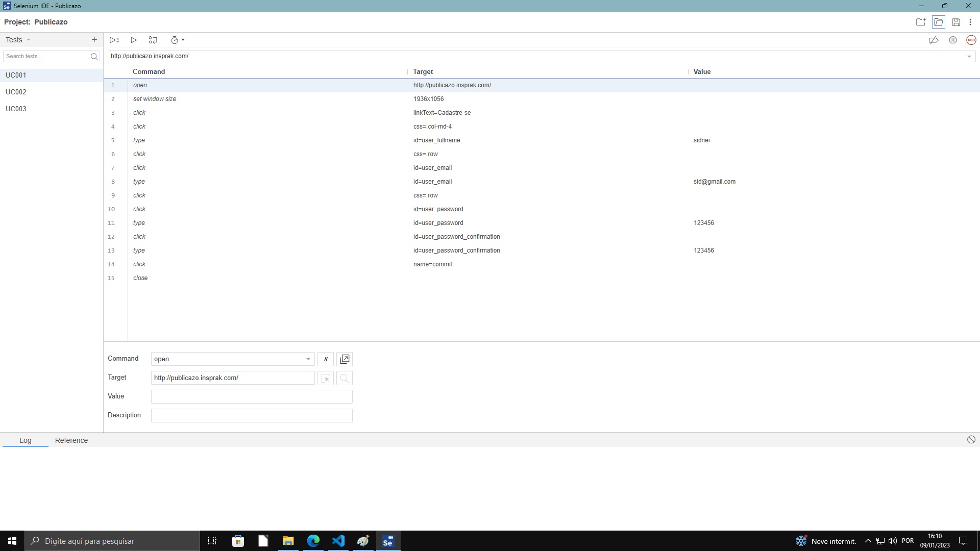980x551 pixels.
Task: Save project icon
Action: tap(956, 22)
